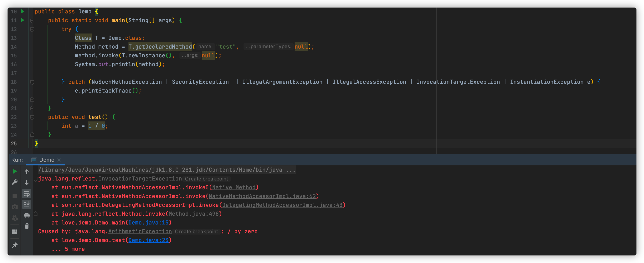Open the InvocationTargetException link in console

click(x=140, y=179)
